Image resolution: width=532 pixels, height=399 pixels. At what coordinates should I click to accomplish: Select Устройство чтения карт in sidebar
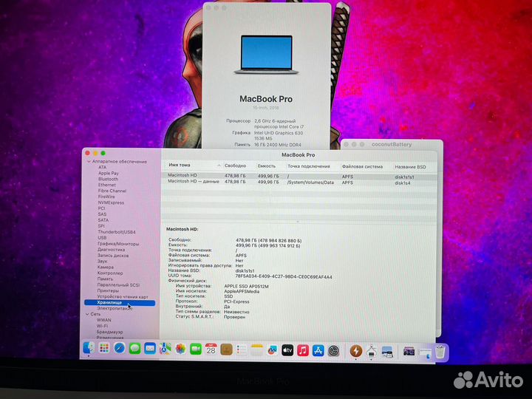(123, 297)
